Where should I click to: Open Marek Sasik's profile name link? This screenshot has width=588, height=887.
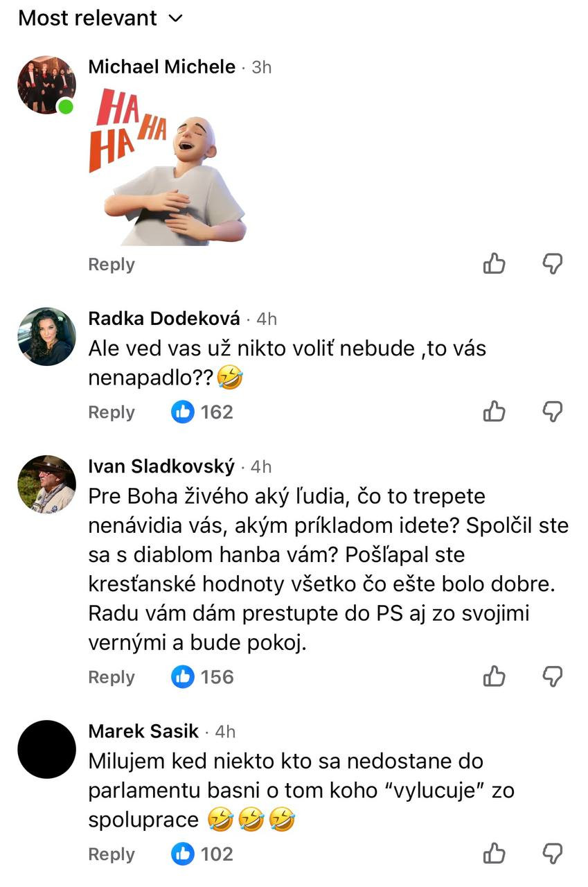click(144, 731)
